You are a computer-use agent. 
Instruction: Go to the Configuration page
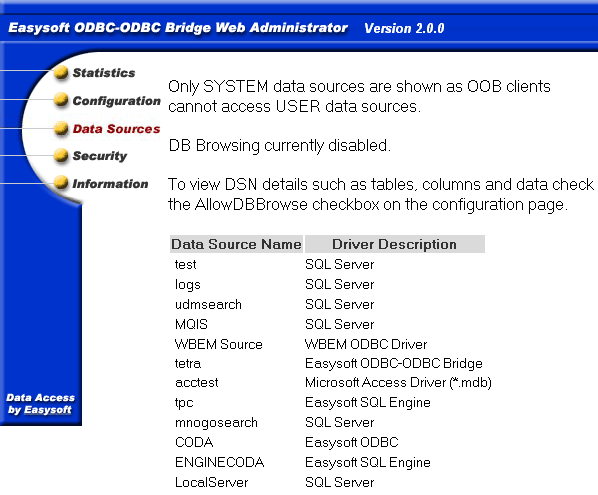(117, 101)
